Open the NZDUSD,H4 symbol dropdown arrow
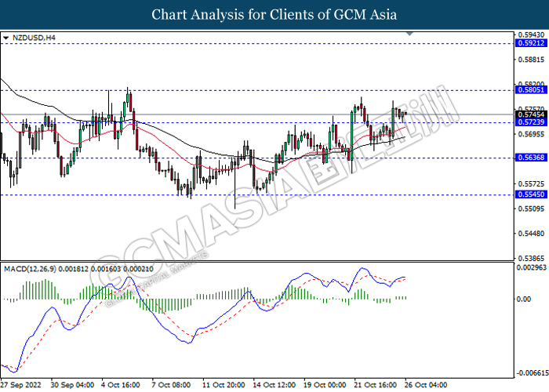549x392 pixels. (x=6, y=38)
